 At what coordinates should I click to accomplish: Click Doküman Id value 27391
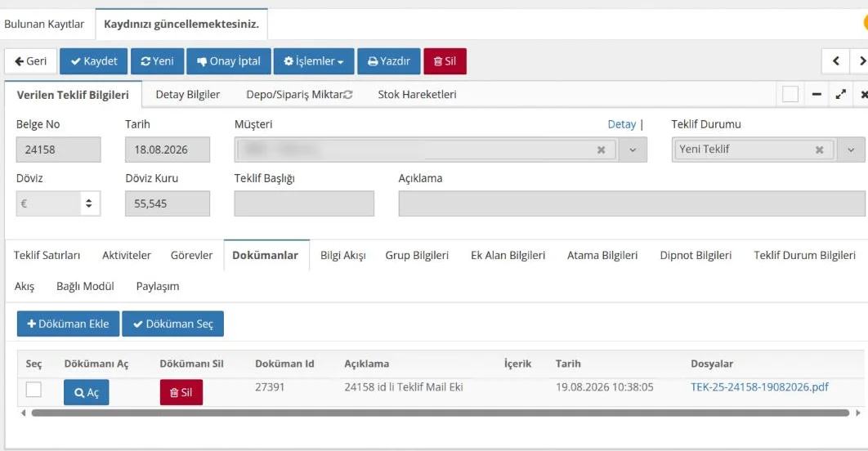(x=270, y=387)
